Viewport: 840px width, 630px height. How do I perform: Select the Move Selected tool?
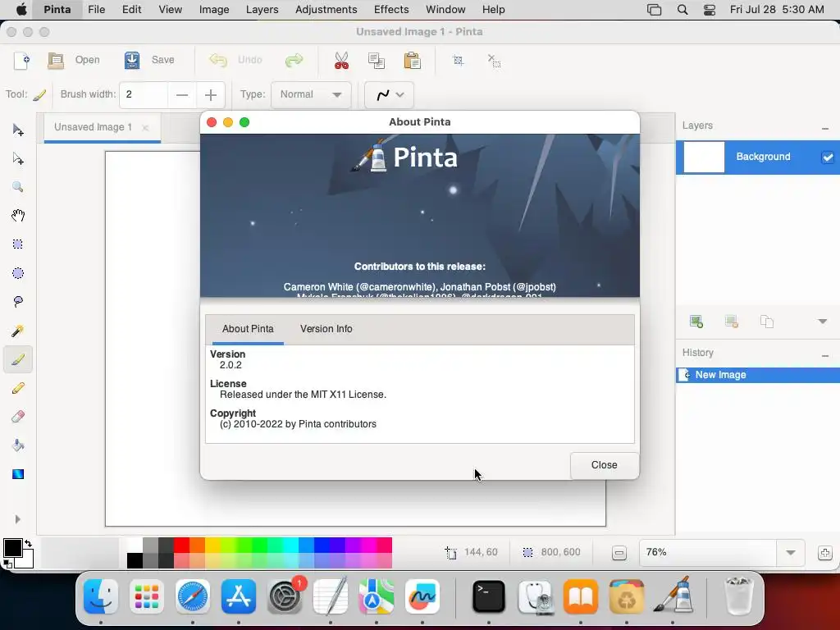point(18,130)
